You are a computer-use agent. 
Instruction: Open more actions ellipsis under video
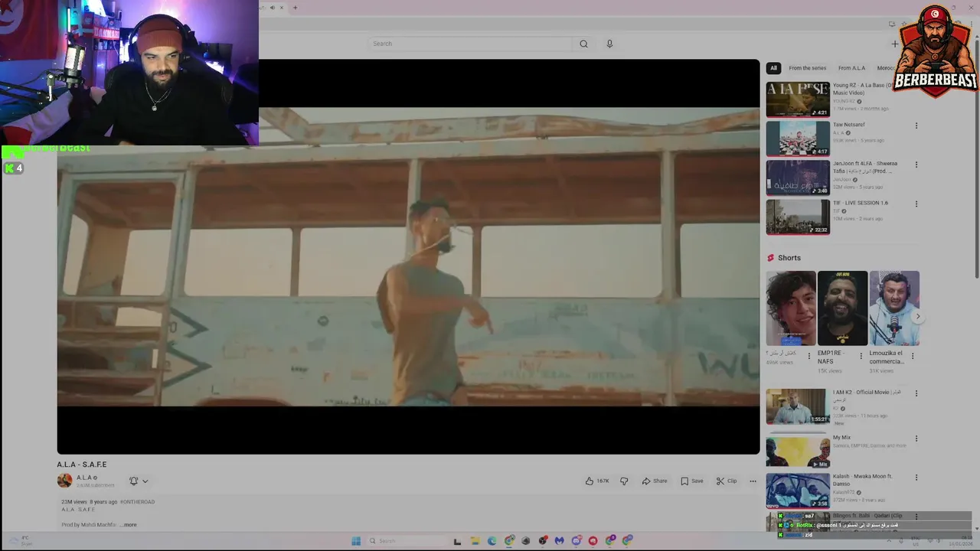[x=753, y=481]
